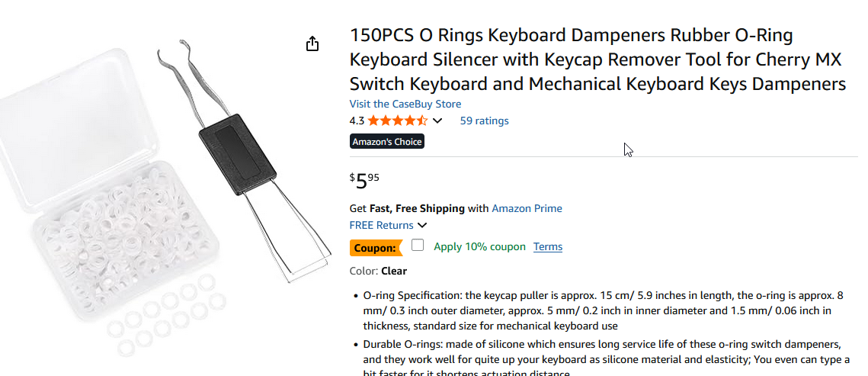Open the coupon Terms link
The image size is (868, 376).
click(548, 246)
